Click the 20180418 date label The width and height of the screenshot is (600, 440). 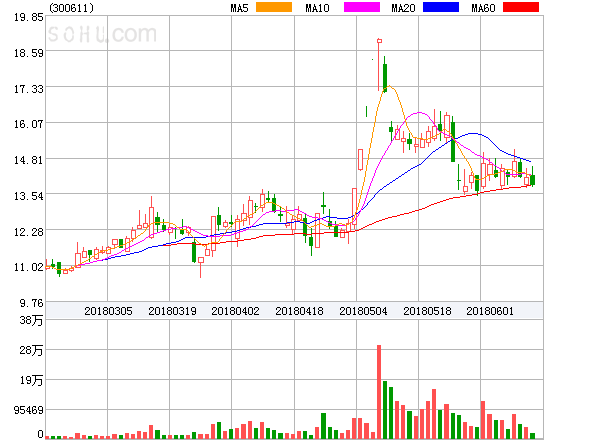[x=299, y=311]
